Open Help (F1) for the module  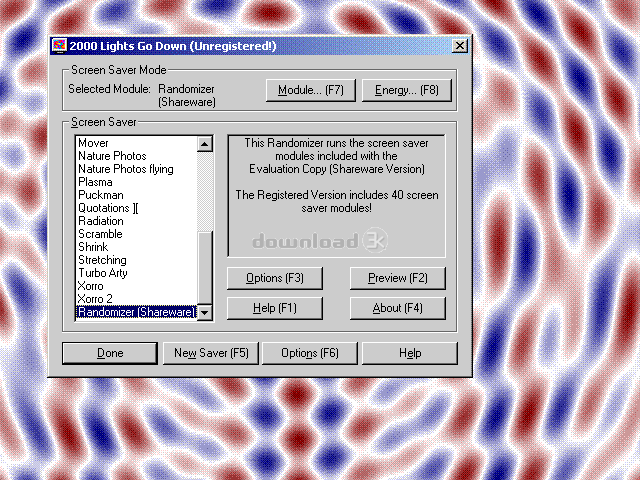coord(275,308)
